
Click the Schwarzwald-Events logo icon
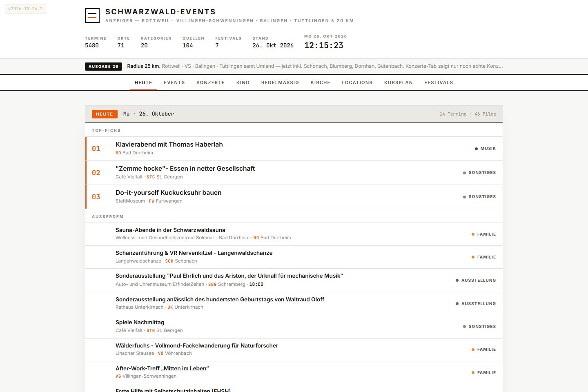[x=92, y=16]
